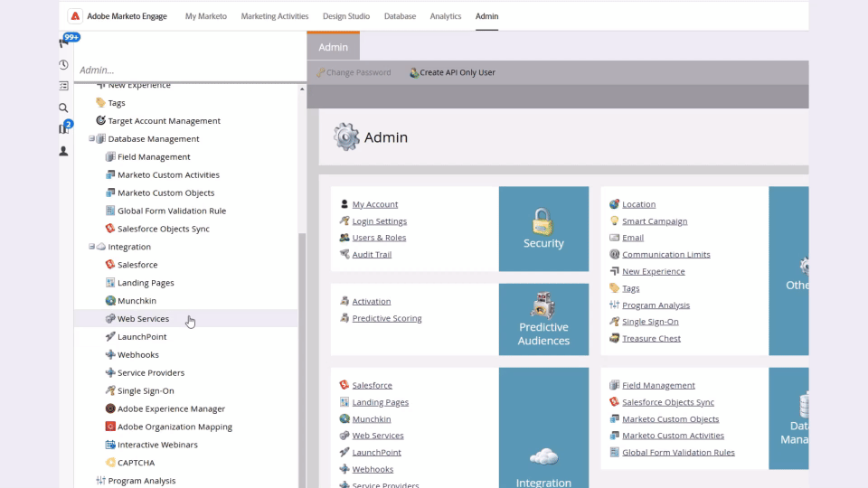Click the Adobe Experience Manager icon
This screenshot has height=488, width=868.
[110, 408]
